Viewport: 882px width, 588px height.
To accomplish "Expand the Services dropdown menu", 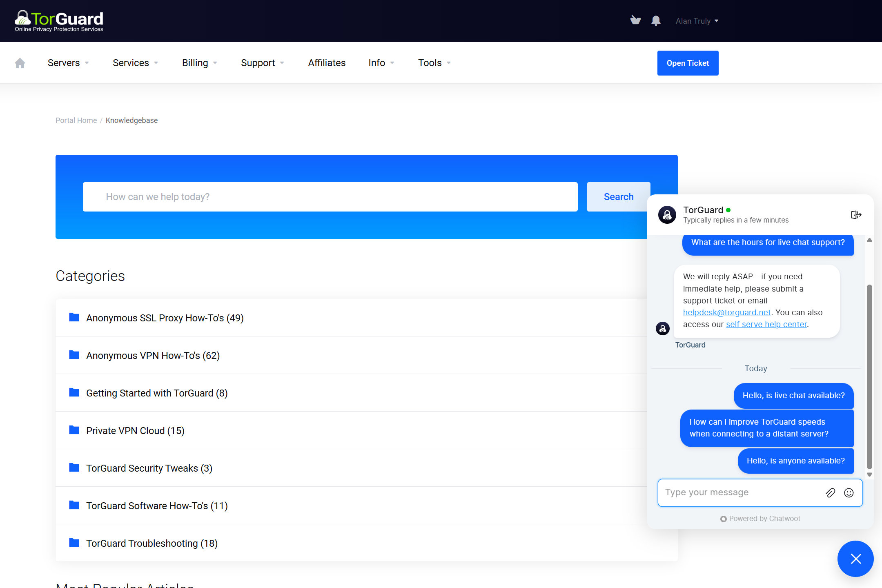I will (136, 62).
